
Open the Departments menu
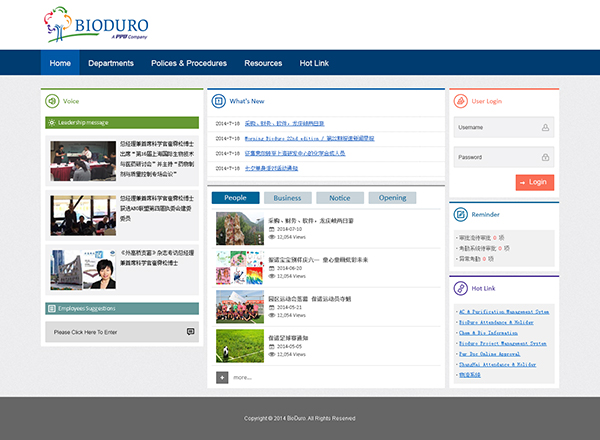[x=110, y=63]
